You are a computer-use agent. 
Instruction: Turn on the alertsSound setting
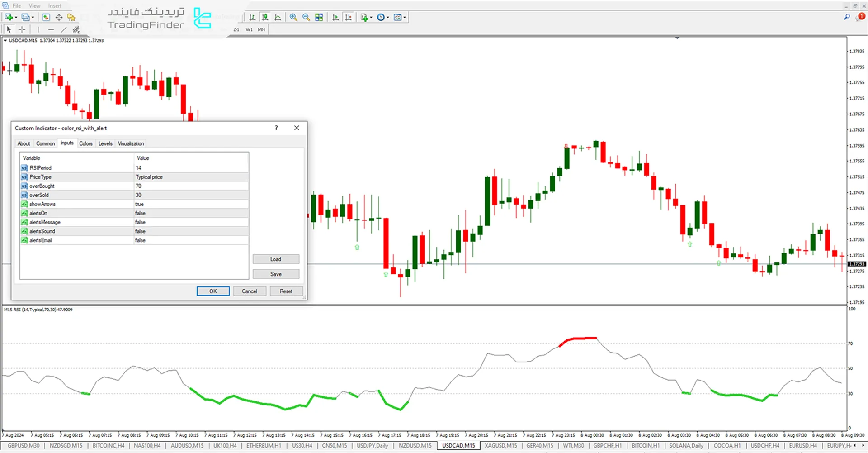(190, 231)
